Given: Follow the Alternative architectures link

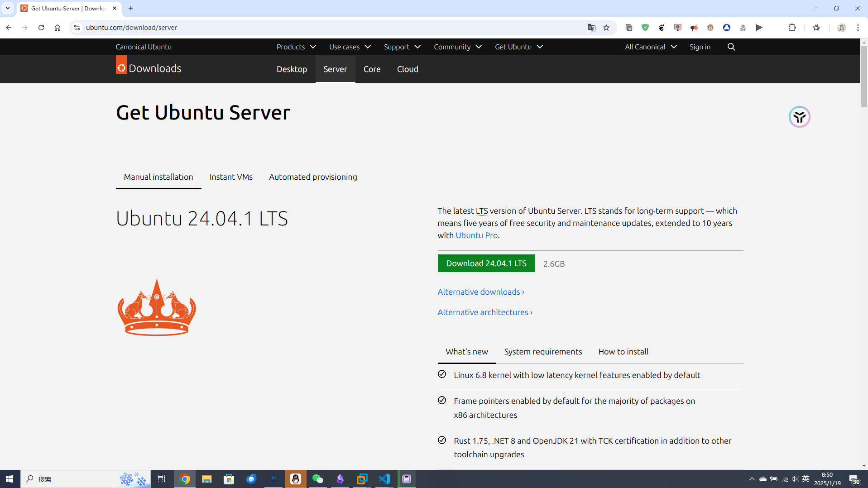Looking at the screenshot, I should [485, 312].
